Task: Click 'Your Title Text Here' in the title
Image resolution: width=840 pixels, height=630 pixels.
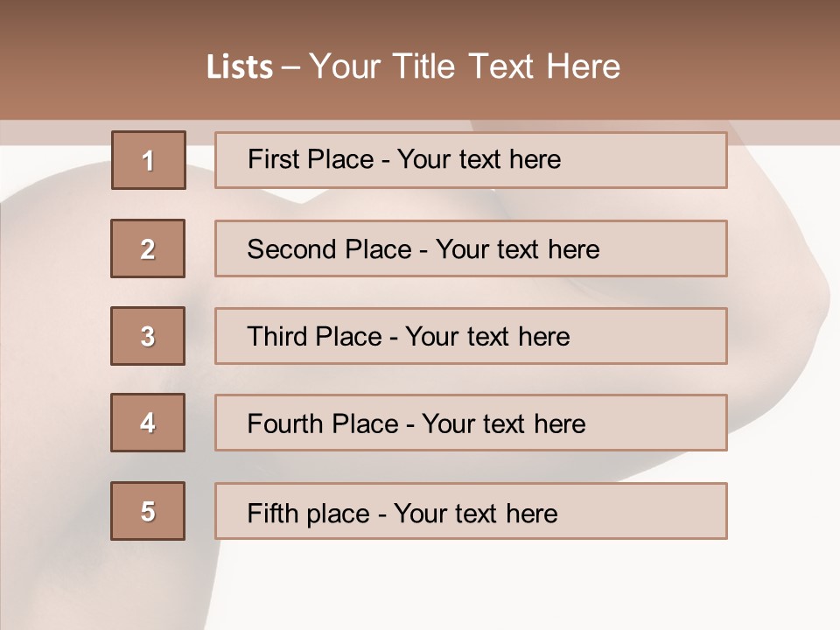Action: (x=465, y=67)
